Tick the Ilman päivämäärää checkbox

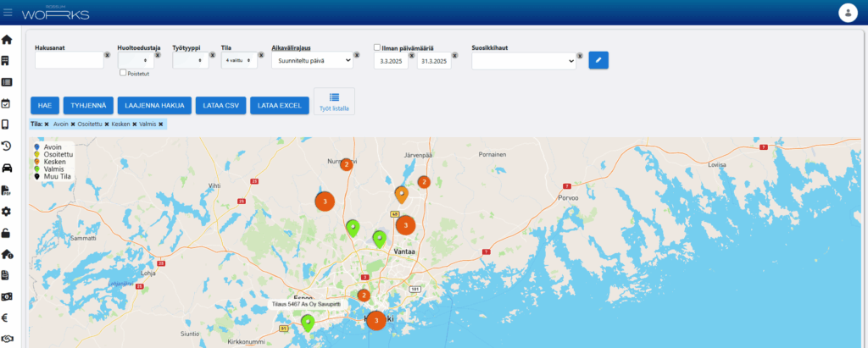click(377, 48)
